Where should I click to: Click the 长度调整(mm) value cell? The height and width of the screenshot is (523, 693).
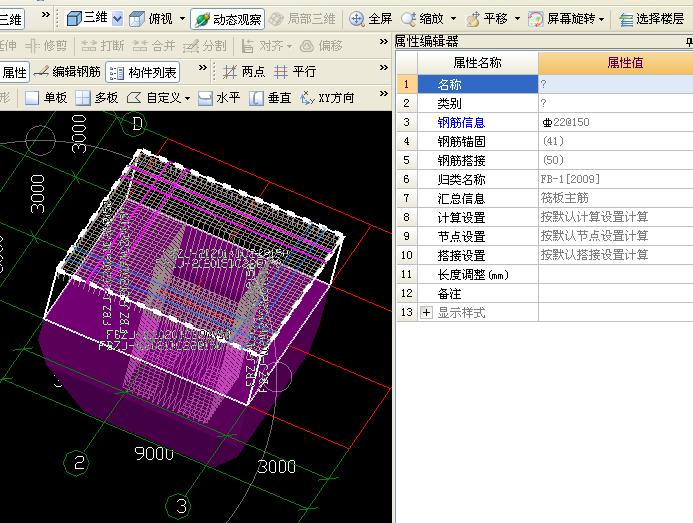[616, 275]
